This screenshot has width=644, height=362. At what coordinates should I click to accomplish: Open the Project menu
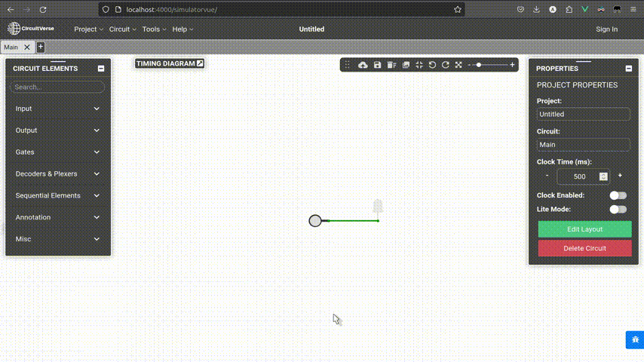tap(88, 29)
